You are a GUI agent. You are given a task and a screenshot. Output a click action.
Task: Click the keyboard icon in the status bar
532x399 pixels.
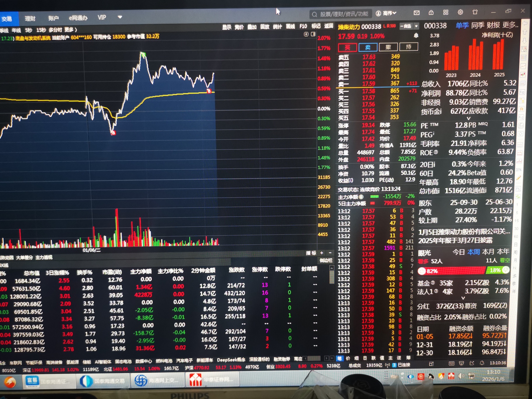[451, 363]
